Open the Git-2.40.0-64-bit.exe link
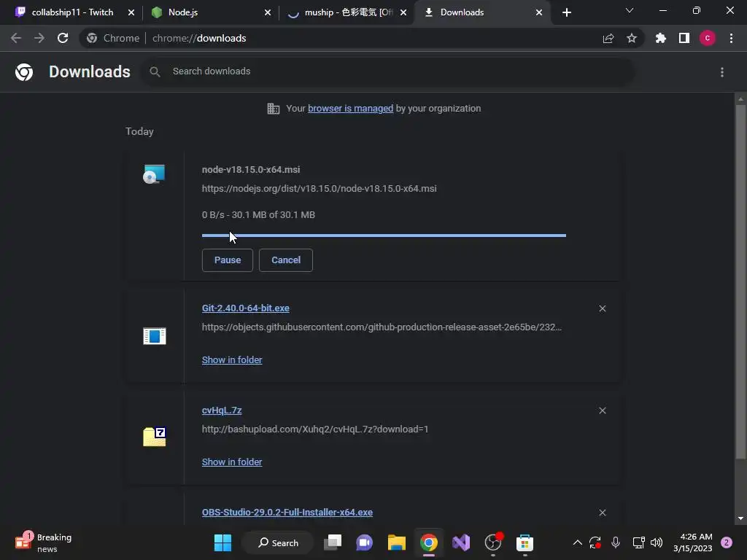Image resolution: width=747 pixels, height=560 pixels. 245,308
